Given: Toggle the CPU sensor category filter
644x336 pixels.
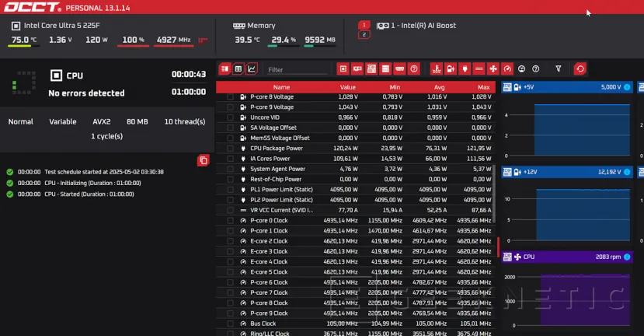Looking at the screenshot, I should [343, 69].
